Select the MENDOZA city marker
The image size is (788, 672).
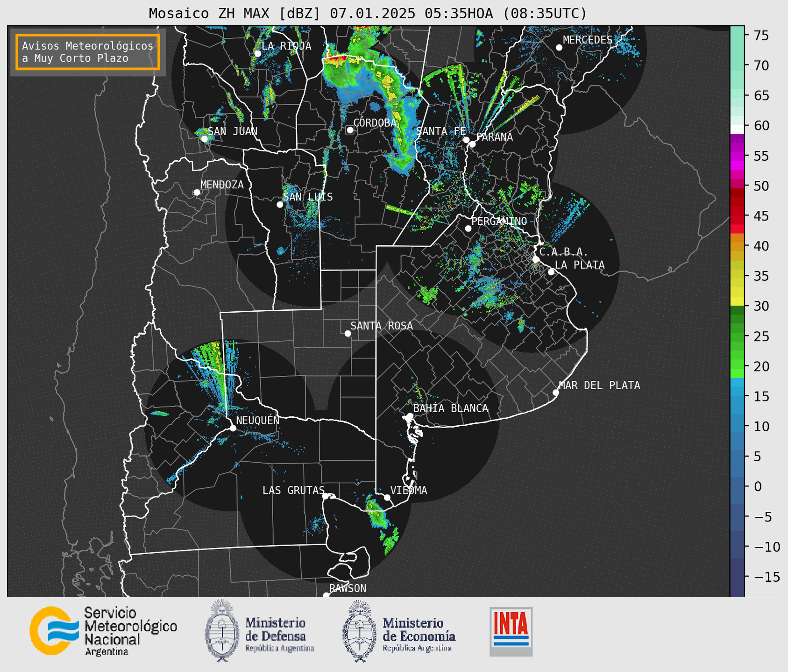(197, 193)
